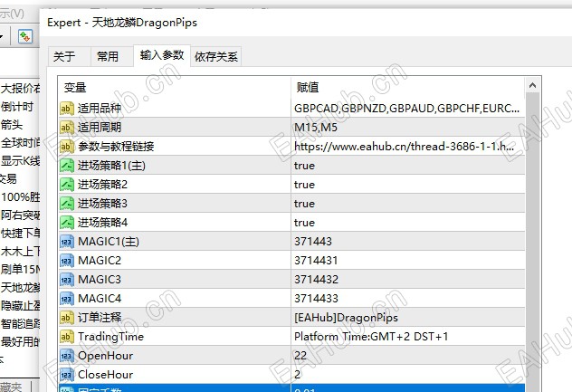Click the string icon beside 适用周期

click(67, 128)
